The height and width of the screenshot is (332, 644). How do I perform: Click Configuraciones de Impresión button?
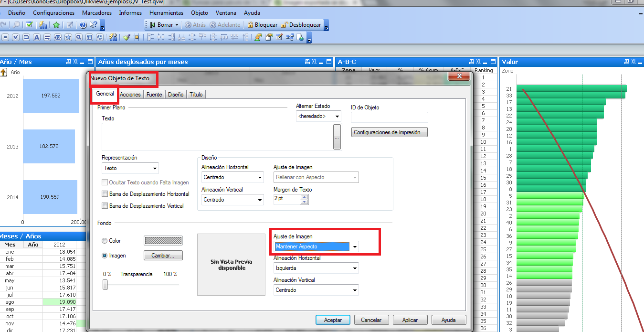[x=389, y=132]
